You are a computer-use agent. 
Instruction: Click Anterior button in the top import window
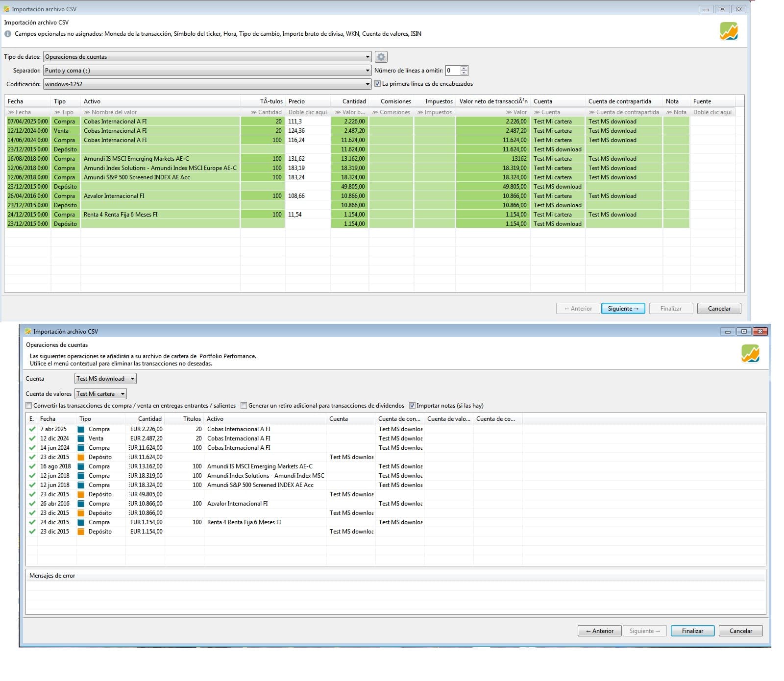pos(578,309)
